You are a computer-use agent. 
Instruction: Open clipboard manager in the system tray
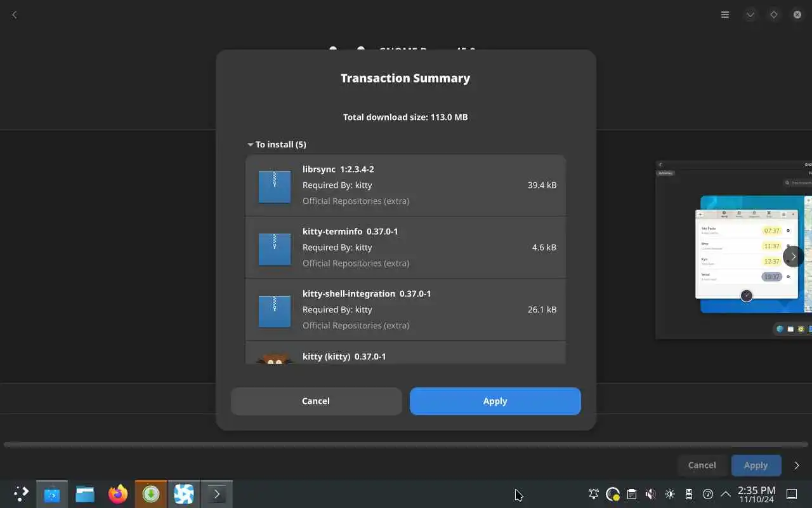click(x=632, y=494)
